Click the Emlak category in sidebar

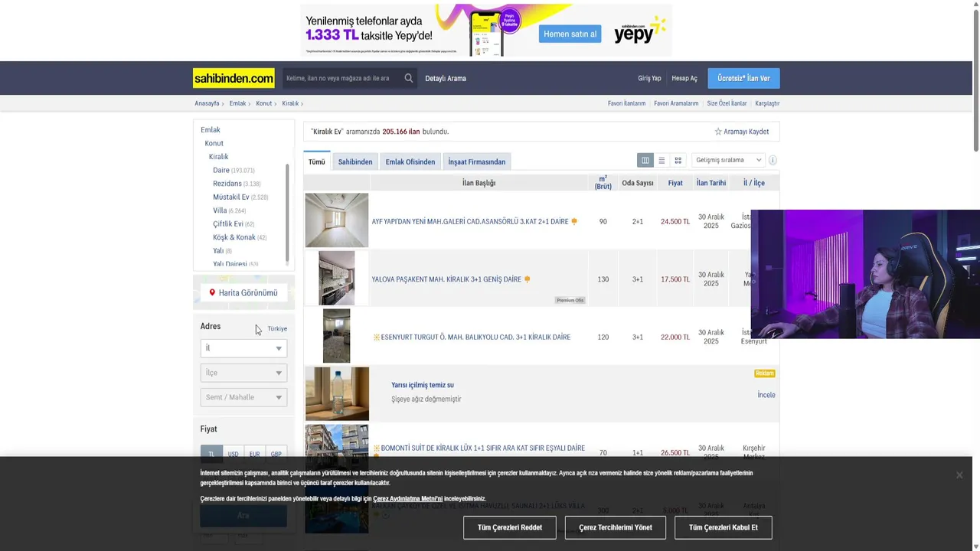point(211,130)
